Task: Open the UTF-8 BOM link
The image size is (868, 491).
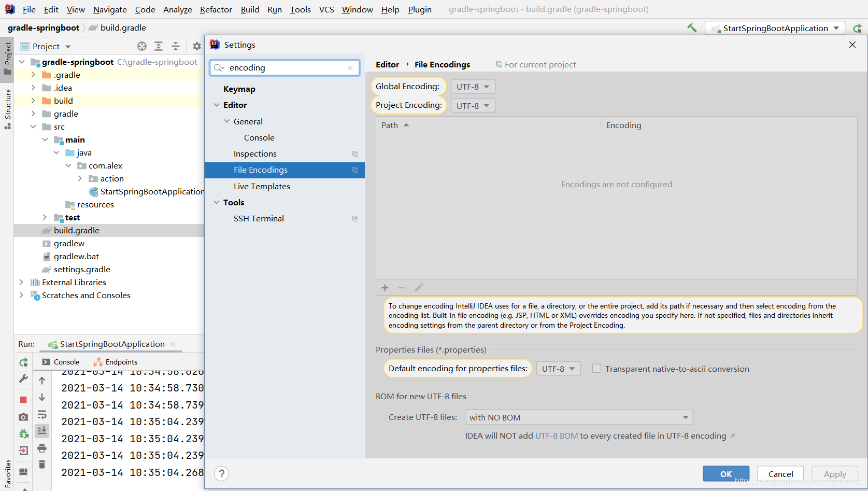Action: click(557, 436)
